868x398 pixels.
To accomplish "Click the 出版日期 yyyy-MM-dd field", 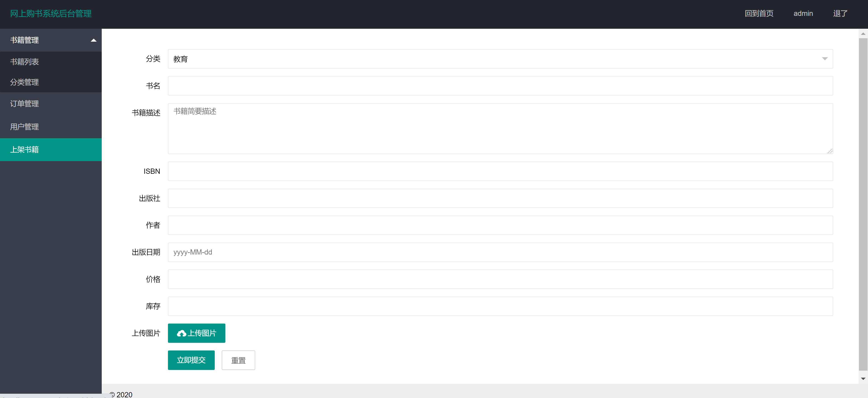I will (500, 252).
